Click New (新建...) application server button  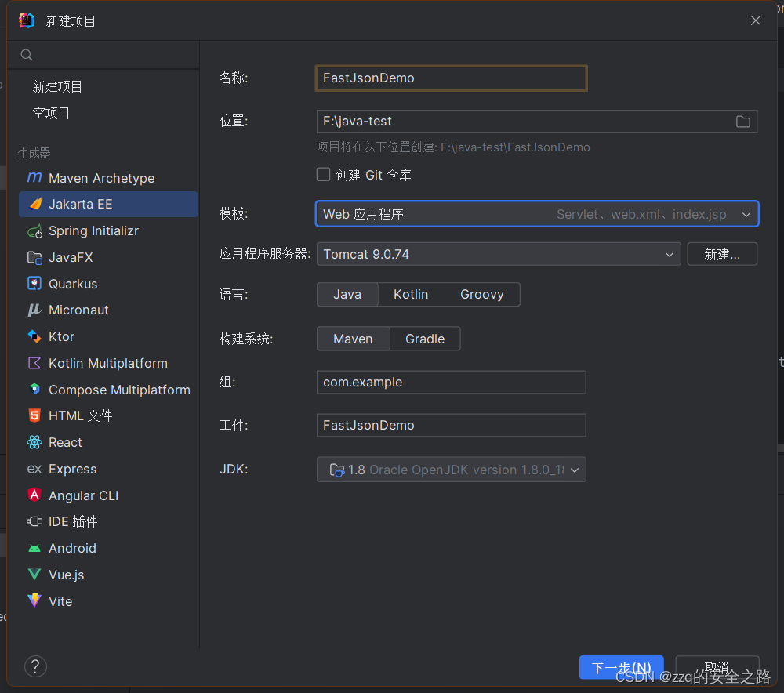[722, 255]
